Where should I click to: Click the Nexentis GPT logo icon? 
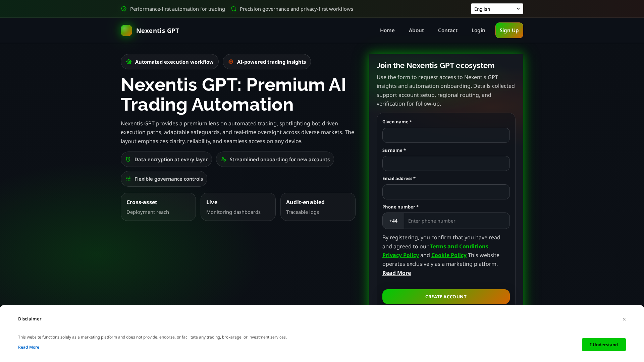pyautogui.click(x=126, y=30)
